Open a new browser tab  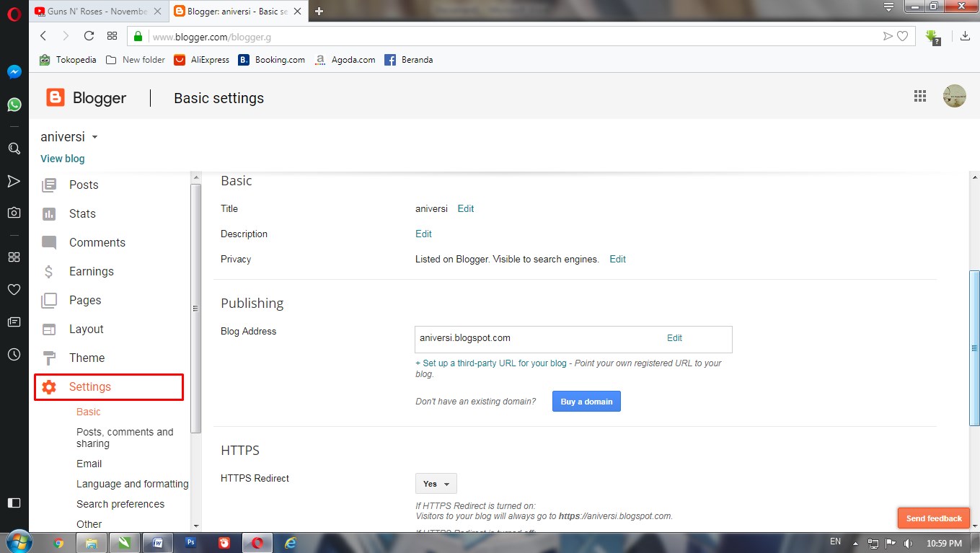pyautogui.click(x=319, y=12)
